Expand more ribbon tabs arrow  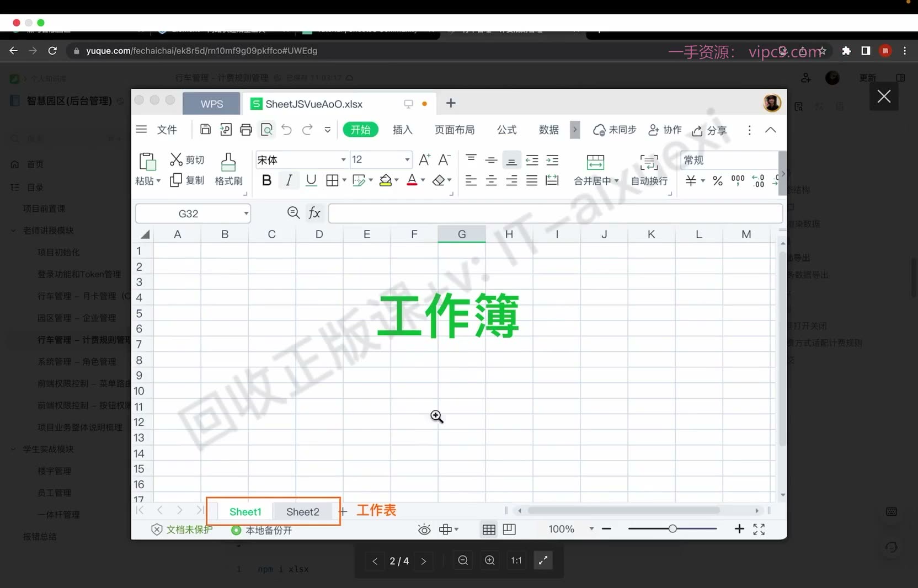(x=575, y=130)
